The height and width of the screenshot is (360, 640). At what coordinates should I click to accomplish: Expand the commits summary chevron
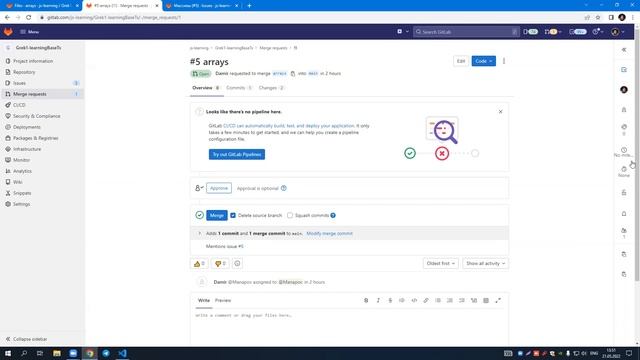200,233
